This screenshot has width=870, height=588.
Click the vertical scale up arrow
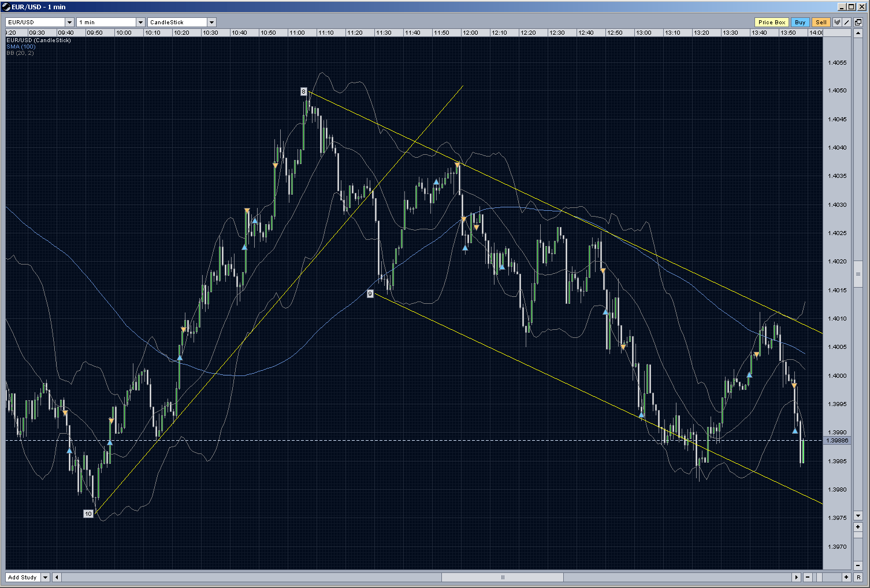click(x=858, y=32)
